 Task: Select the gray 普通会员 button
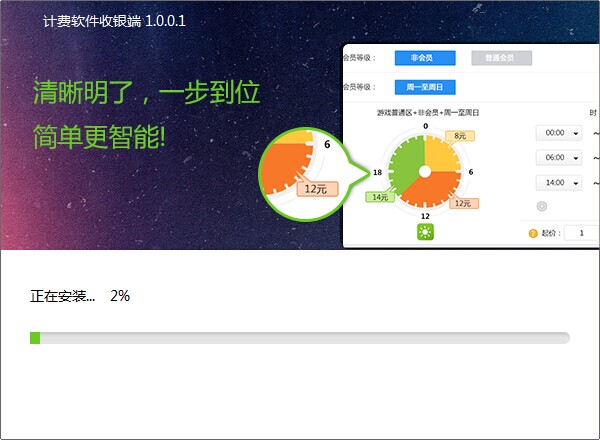pyautogui.click(x=501, y=58)
